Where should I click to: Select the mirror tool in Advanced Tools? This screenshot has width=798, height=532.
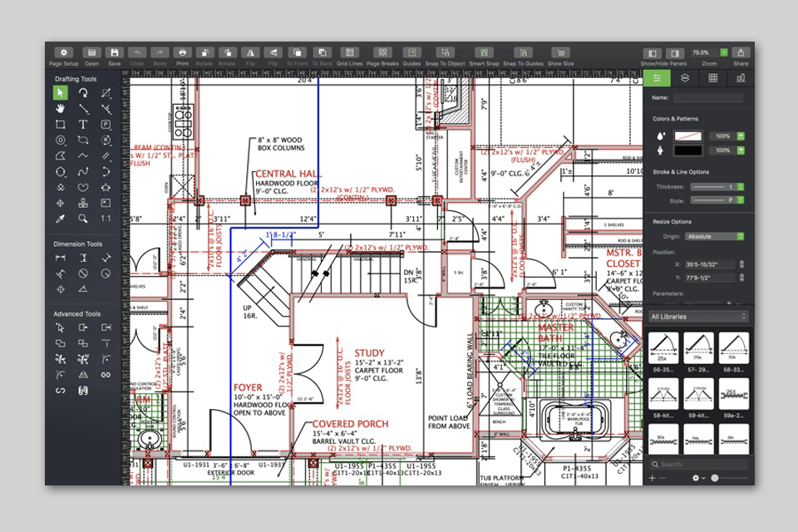pyautogui.click(x=83, y=375)
